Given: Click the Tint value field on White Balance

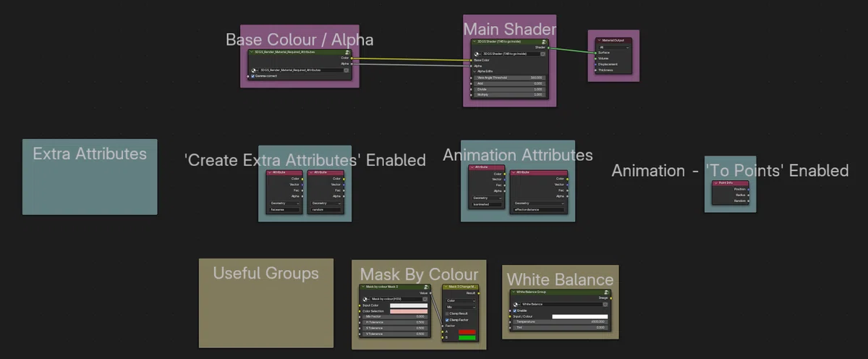Looking at the screenshot, I should point(560,328).
